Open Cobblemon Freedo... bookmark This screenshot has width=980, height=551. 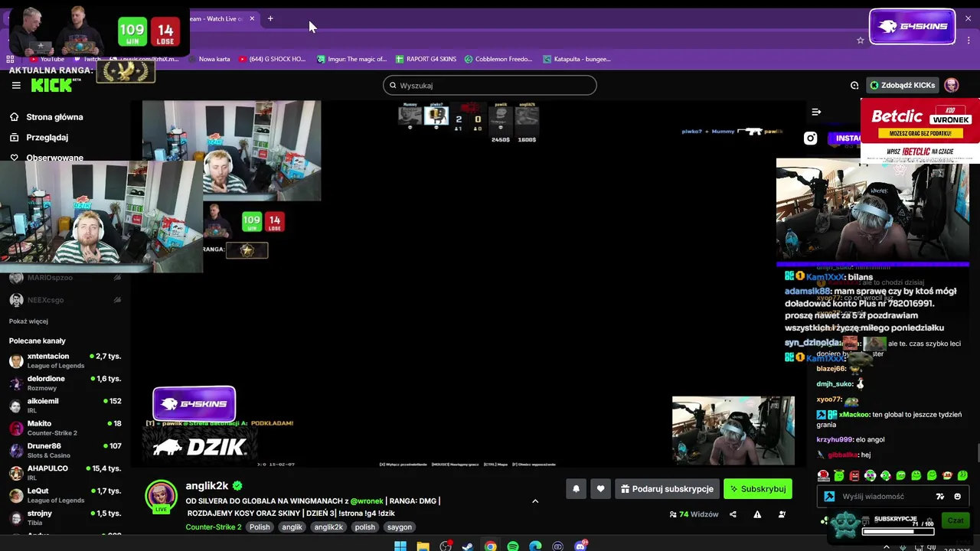(498, 59)
